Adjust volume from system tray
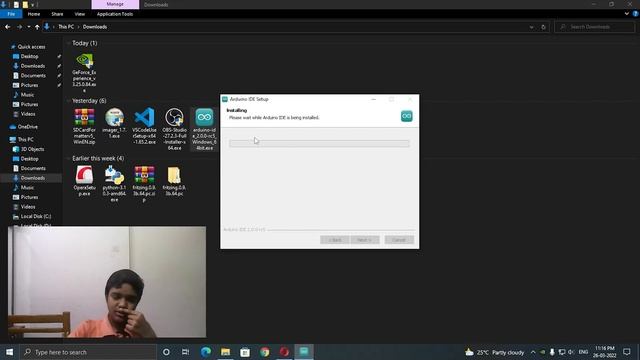The height and width of the screenshot is (360, 640). 571,352
